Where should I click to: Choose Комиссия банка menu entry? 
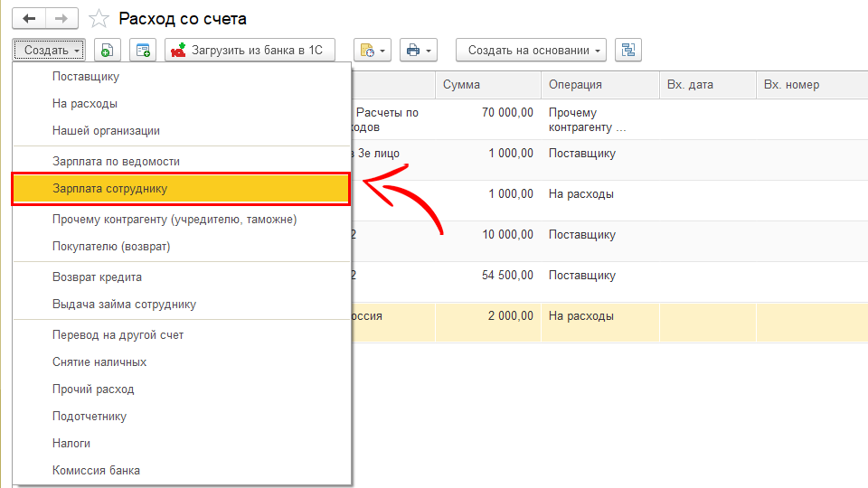(x=96, y=470)
